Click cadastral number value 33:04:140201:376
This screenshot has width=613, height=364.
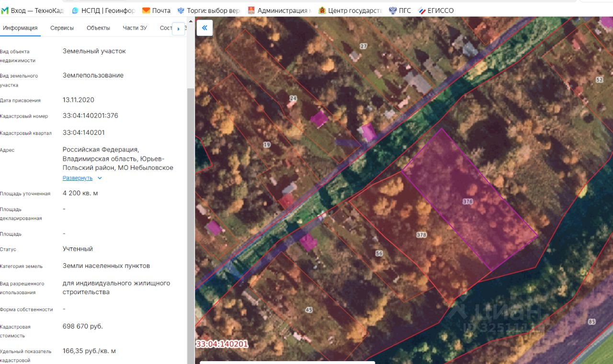[91, 116]
